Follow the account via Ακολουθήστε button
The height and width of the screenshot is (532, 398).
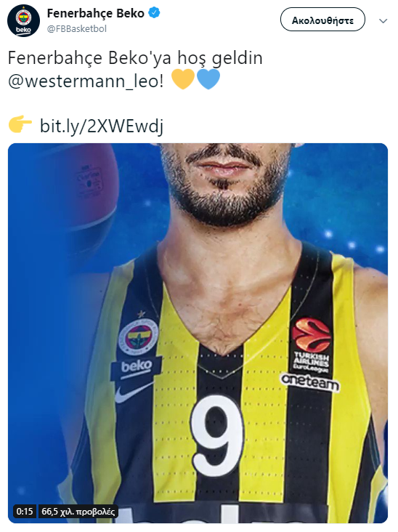(x=322, y=20)
